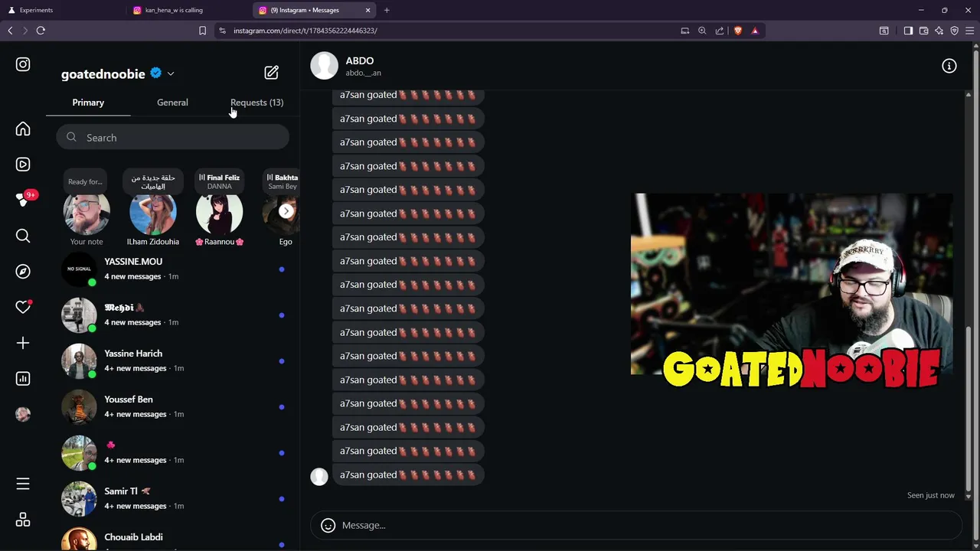Close the Instagram Messages tab

coord(367,10)
